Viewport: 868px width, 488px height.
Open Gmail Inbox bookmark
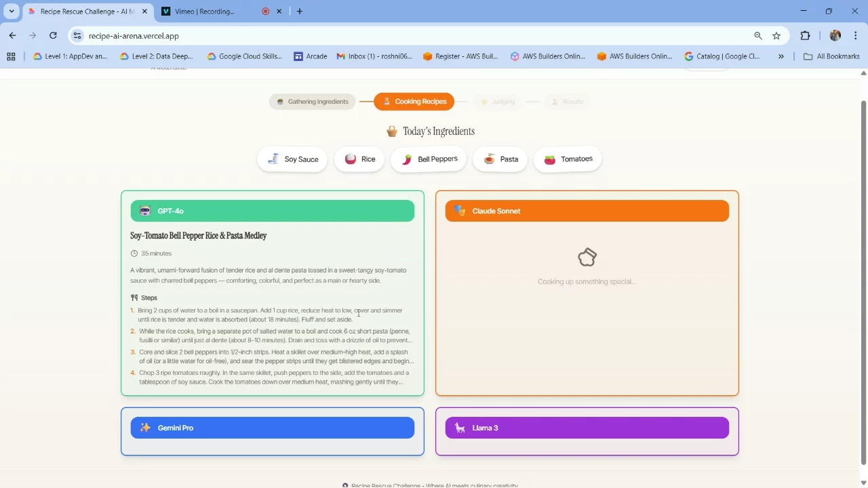374,56
